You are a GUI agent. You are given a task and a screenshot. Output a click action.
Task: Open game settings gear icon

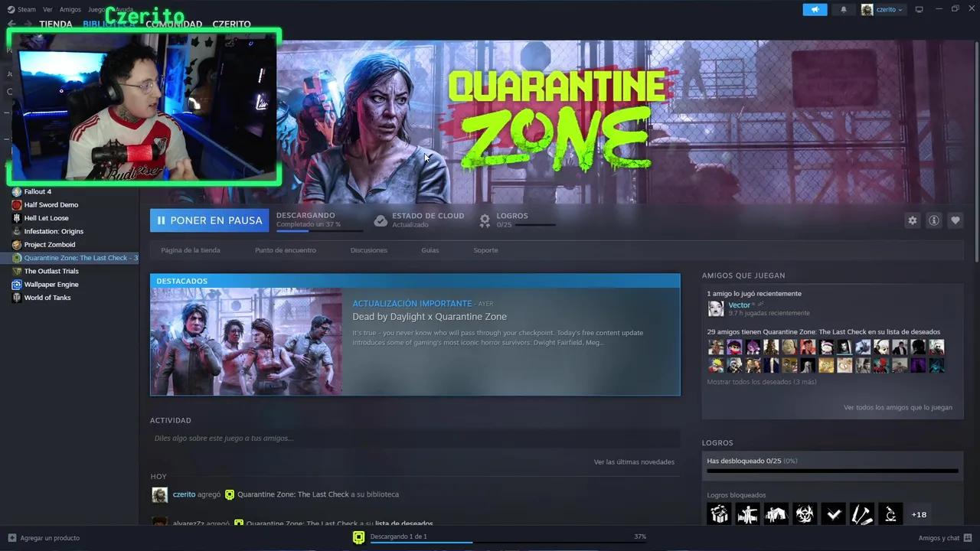click(912, 220)
